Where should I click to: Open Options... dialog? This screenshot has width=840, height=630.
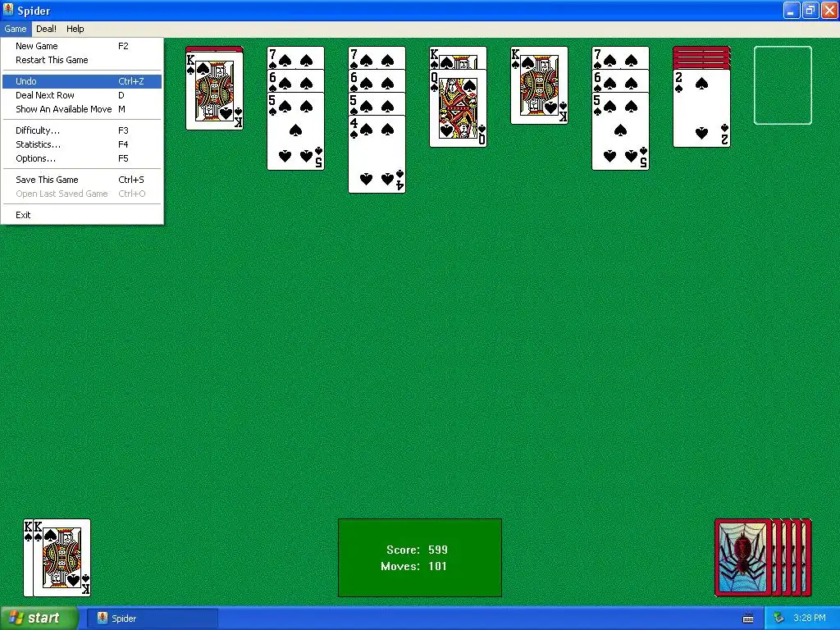[x=82, y=158]
